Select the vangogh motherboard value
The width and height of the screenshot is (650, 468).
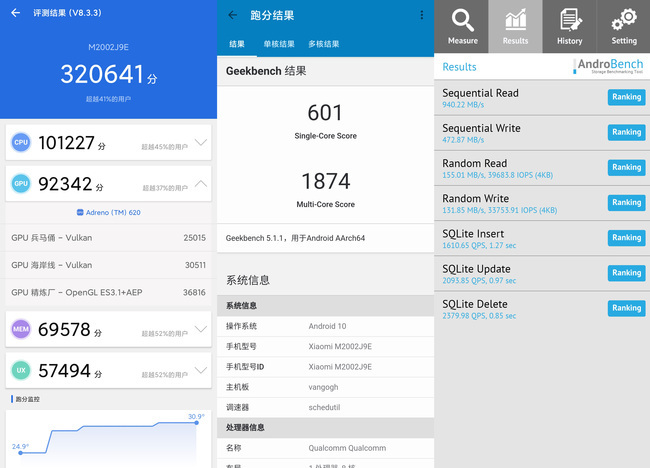(x=323, y=387)
